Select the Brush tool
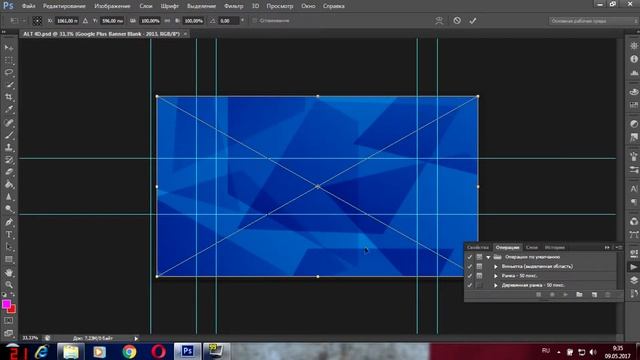 click(9, 135)
